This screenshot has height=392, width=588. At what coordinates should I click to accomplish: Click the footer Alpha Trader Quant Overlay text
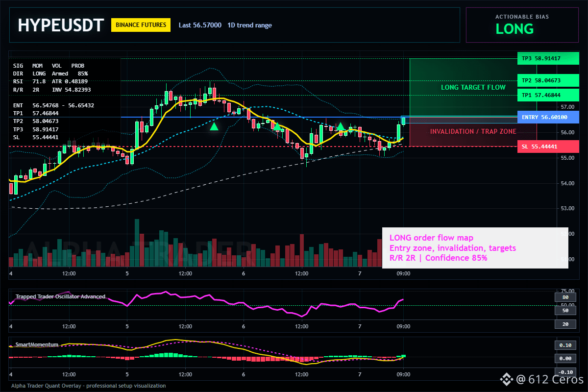tap(88, 386)
